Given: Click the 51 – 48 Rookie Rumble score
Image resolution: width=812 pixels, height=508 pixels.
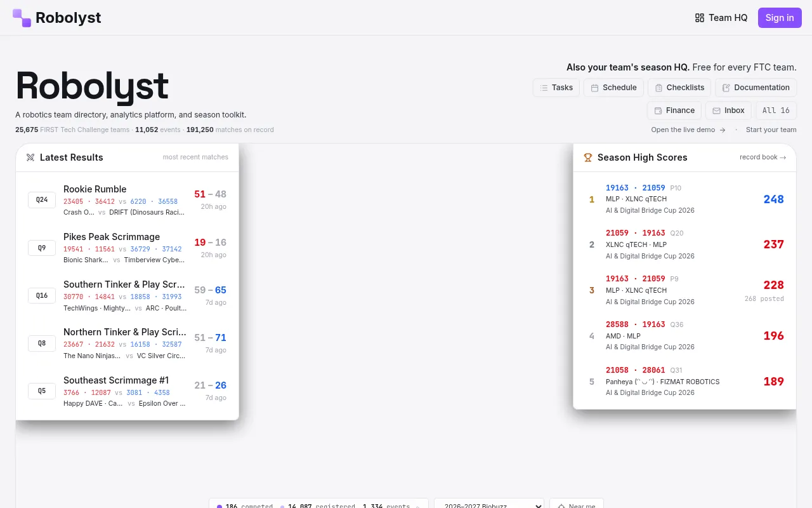Looking at the screenshot, I should 210,194.
